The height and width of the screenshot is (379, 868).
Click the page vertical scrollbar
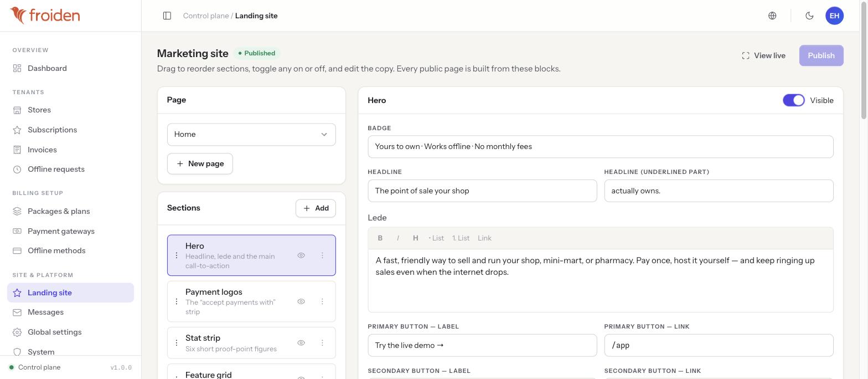[x=864, y=59]
